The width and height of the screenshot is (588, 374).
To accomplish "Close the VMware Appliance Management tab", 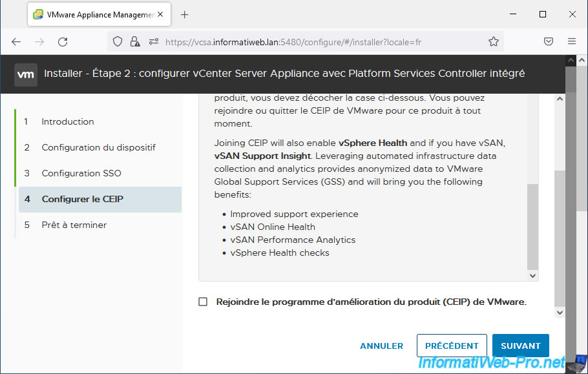I will [160, 14].
